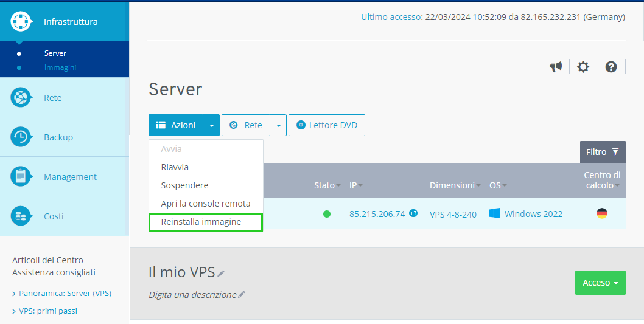This screenshot has width=644, height=324.
Task: Click the German flag data center icon
Action: tap(602, 213)
